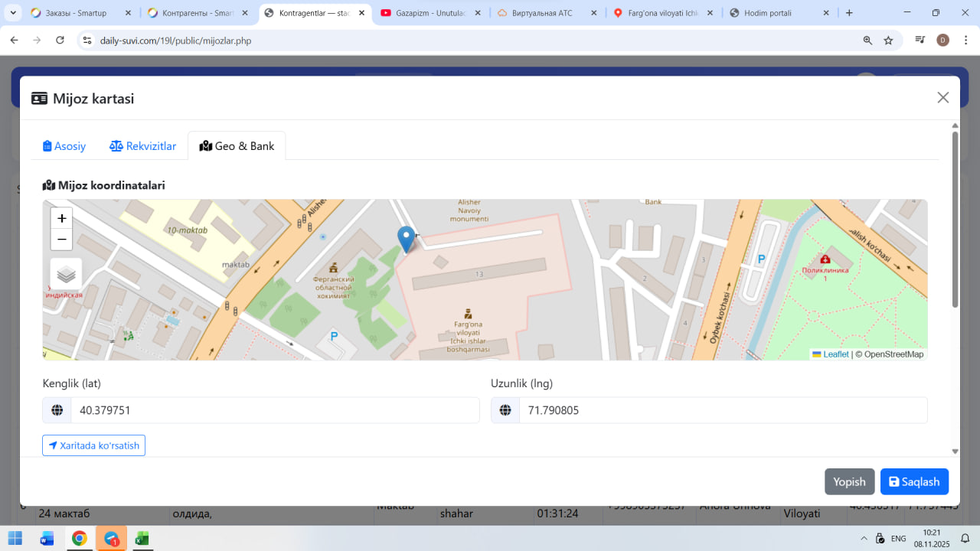Click Xaritada ko'rsatish button
The image size is (980, 551).
pyautogui.click(x=93, y=445)
